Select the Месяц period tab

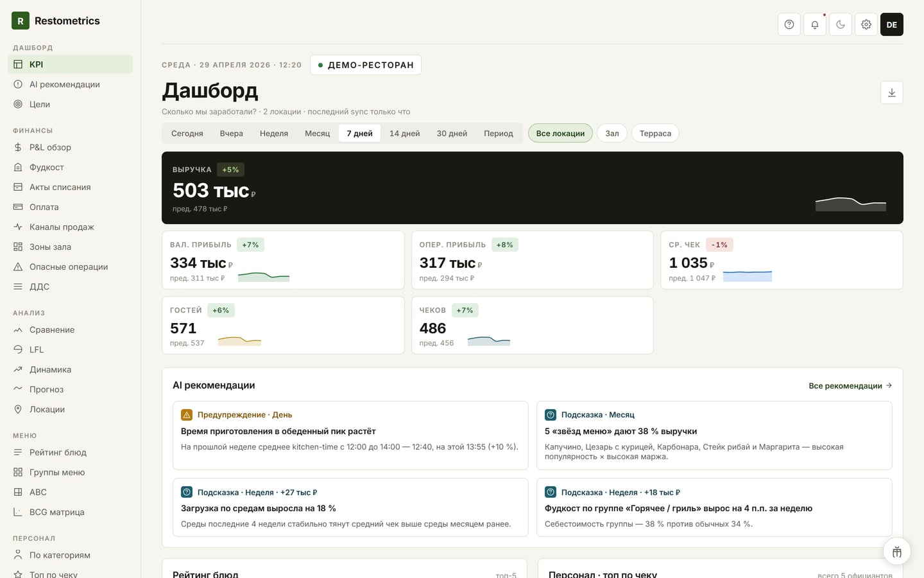pos(317,134)
